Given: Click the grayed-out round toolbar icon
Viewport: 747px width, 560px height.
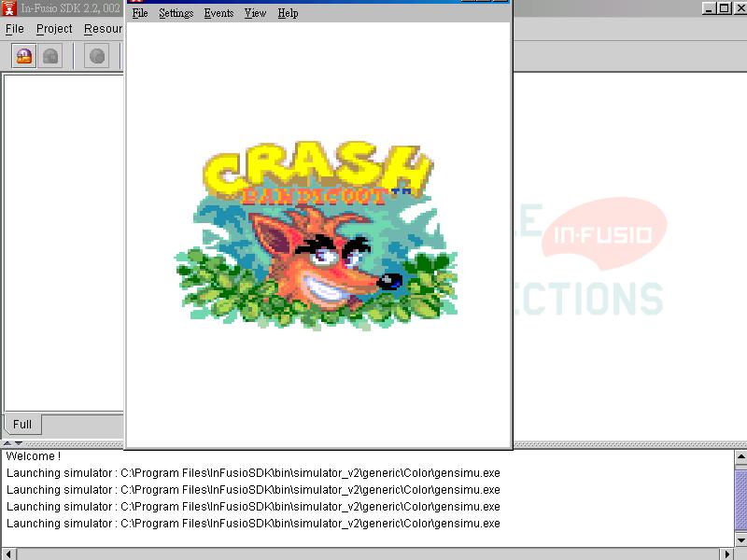Looking at the screenshot, I should tap(97, 56).
